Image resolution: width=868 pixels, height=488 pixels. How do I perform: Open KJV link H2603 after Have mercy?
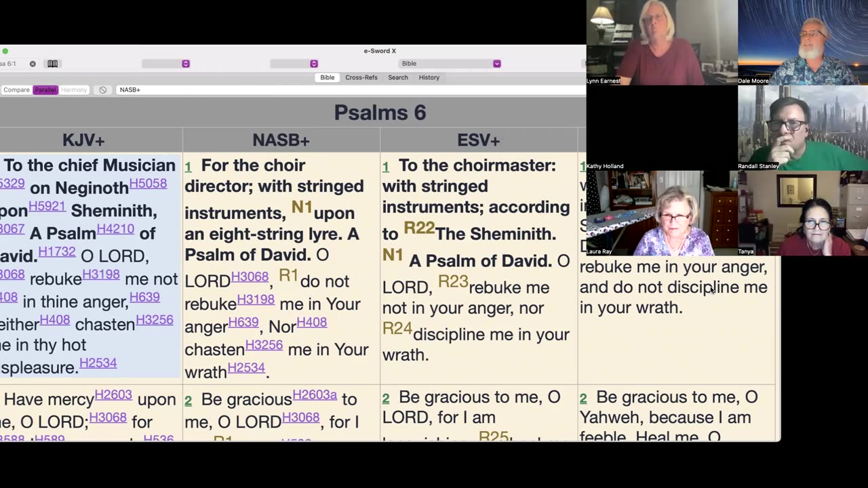click(113, 395)
